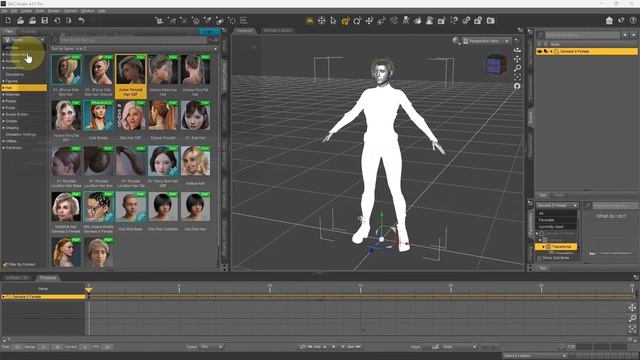Select the Shaping category row

point(24,128)
